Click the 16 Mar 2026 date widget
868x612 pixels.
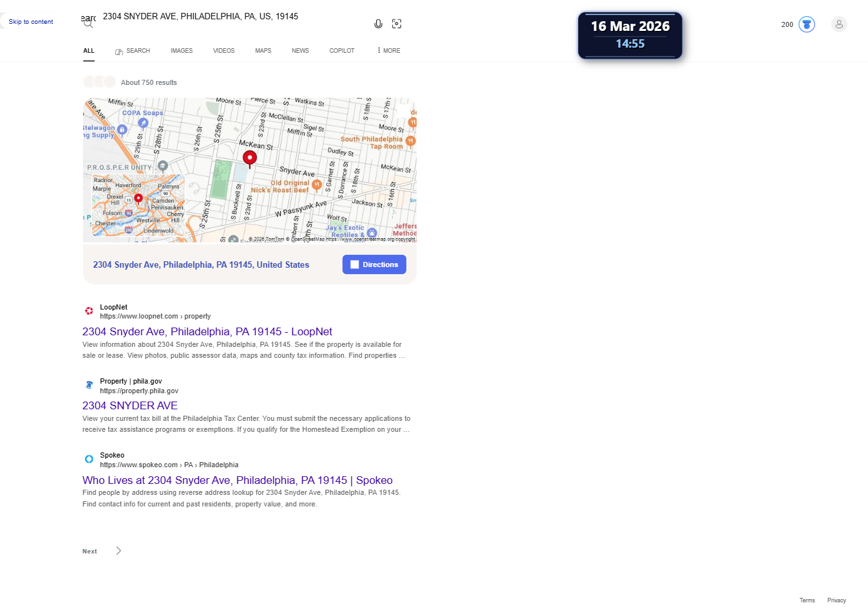(630, 35)
